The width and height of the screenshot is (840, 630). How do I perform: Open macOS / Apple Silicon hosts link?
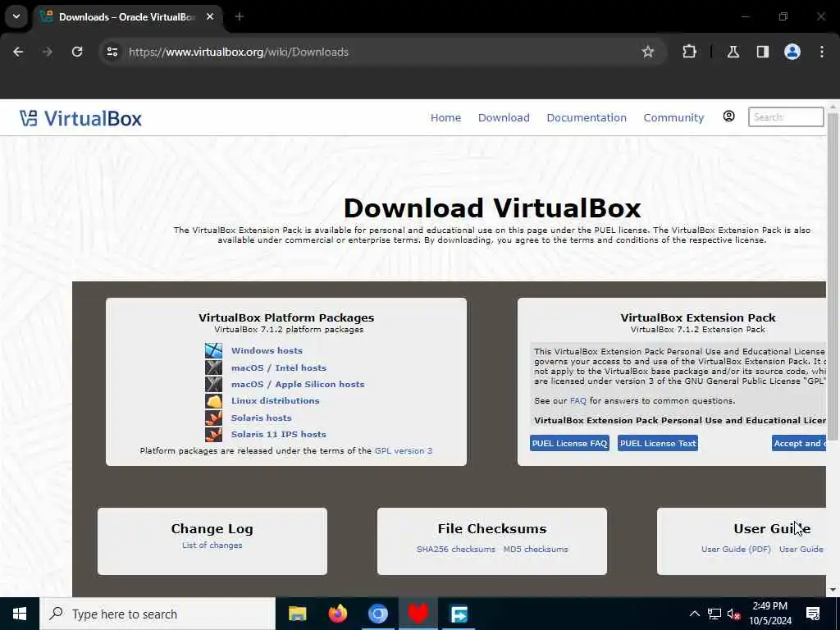click(x=297, y=384)
